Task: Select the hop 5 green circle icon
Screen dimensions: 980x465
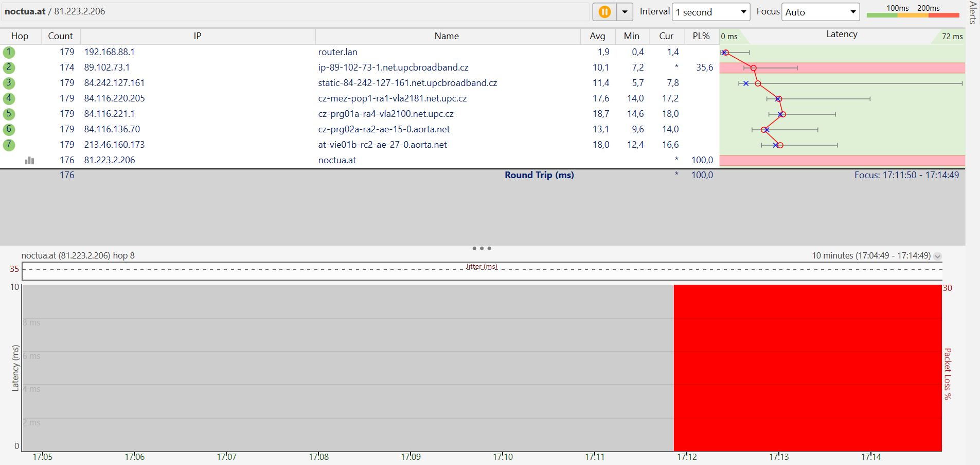Action: (9, 114)
